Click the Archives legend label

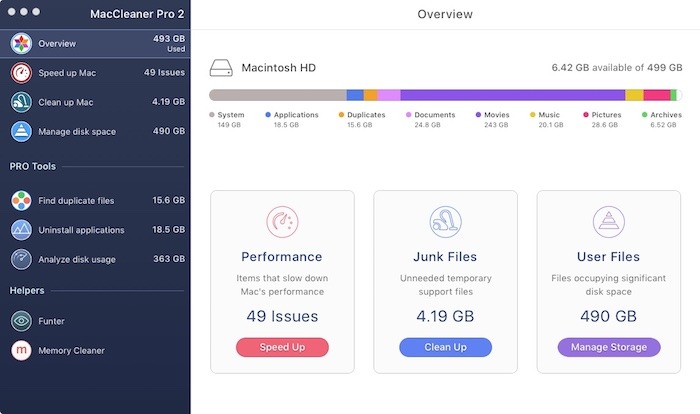666,115
